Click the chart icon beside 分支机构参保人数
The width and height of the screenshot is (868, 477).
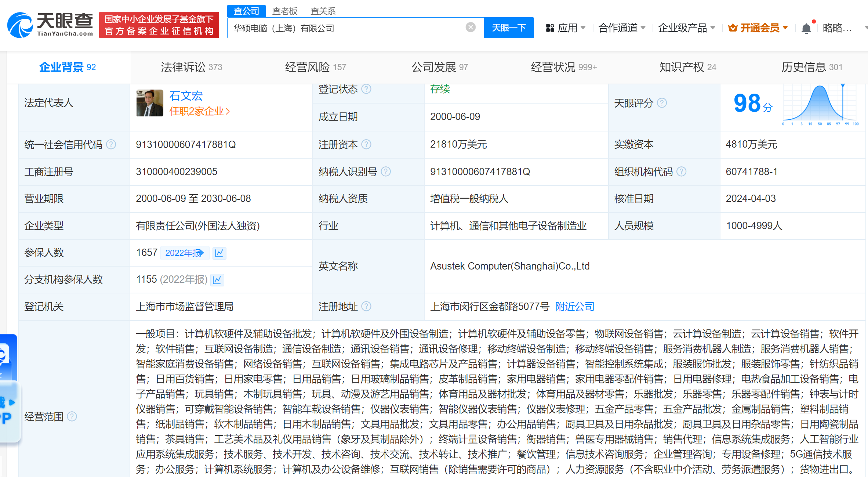click(x=217, y=279)
